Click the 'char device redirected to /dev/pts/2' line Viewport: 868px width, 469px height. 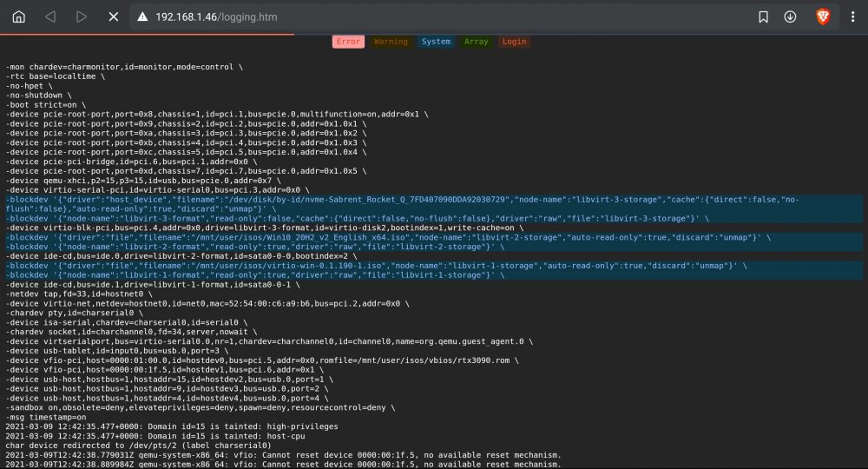coord(138,446)
